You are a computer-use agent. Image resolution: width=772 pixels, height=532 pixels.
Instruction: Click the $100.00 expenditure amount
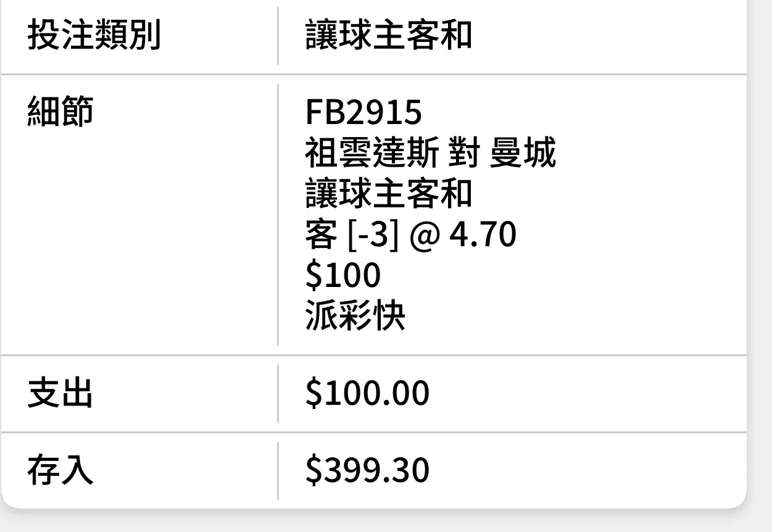367,393
